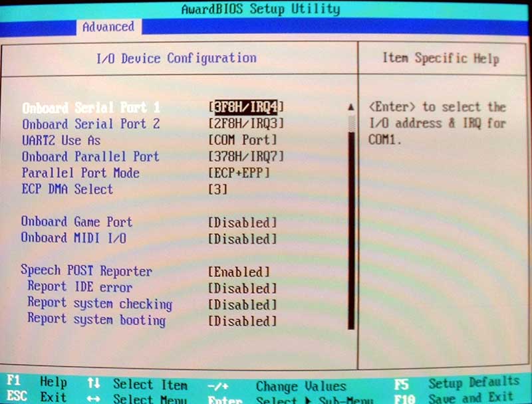Click the I/O Device Configuration heading

176,58
